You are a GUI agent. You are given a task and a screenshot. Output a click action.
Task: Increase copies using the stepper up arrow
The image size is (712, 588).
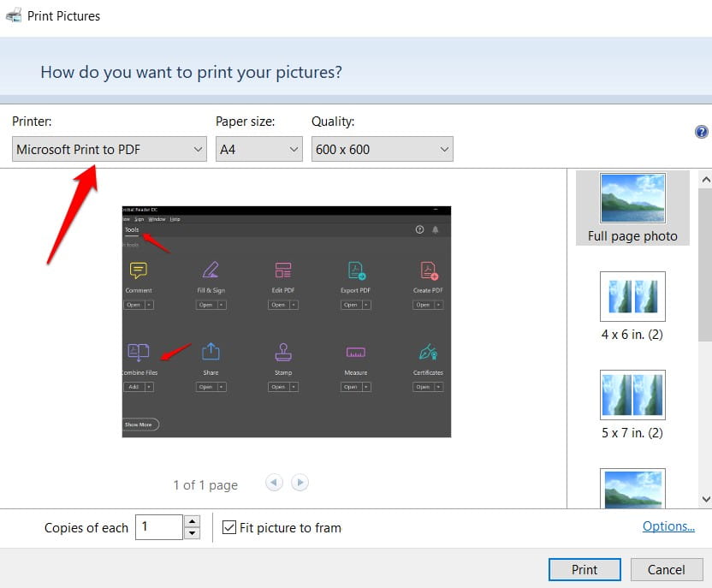[x=191, y=521]
